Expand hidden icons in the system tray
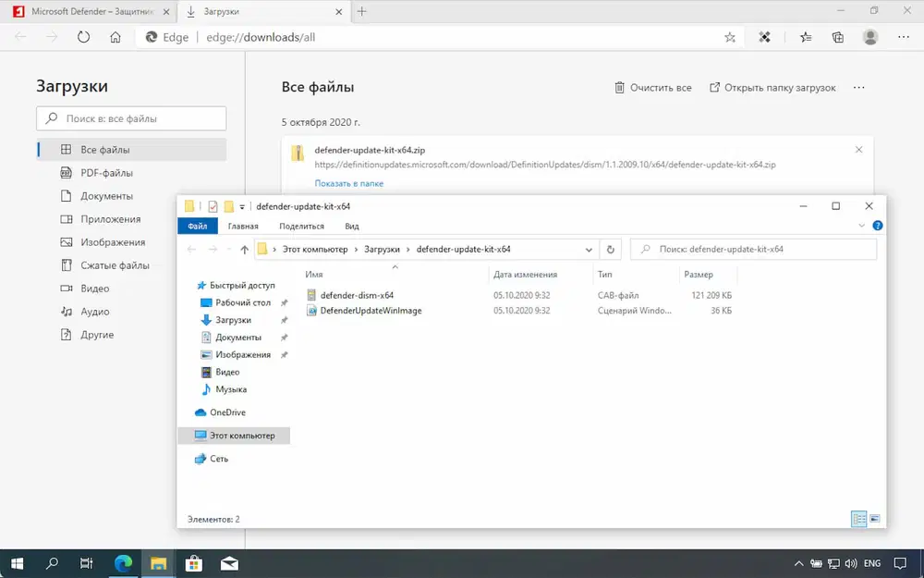 (798, 563)
